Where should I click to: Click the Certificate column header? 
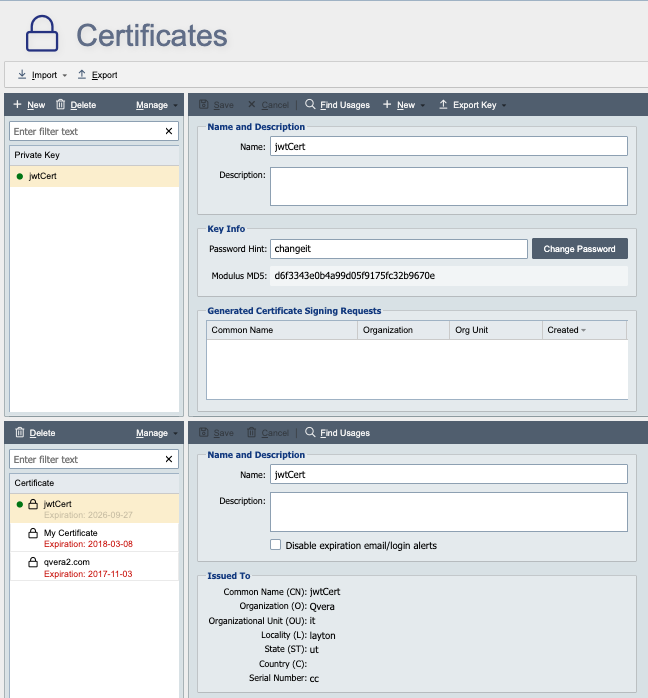(94, 483)
